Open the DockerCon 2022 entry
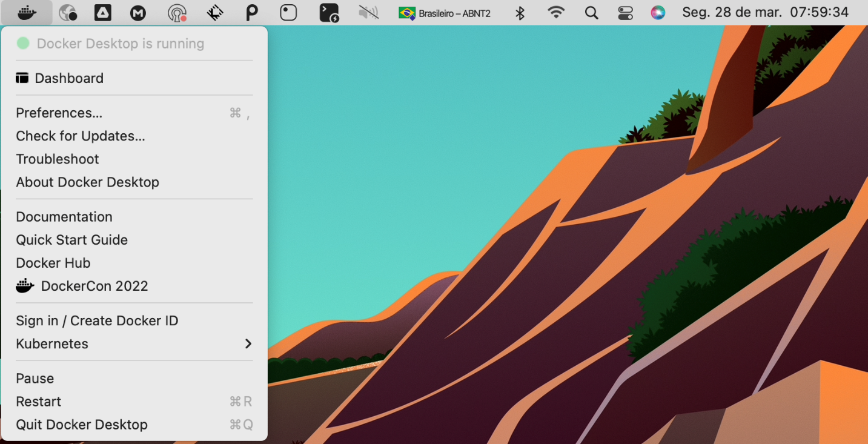The width and height of the screenshot is (868, 444). tap(94, 286)
